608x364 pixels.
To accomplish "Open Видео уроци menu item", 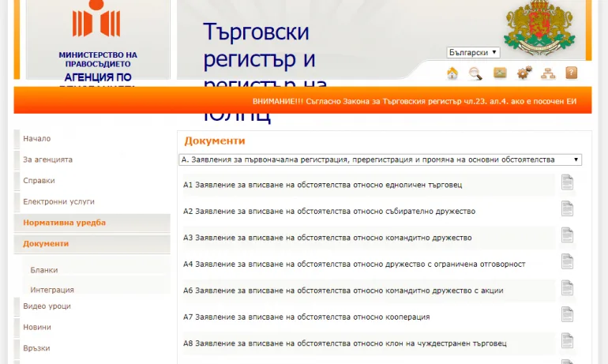I will [47, 306].
